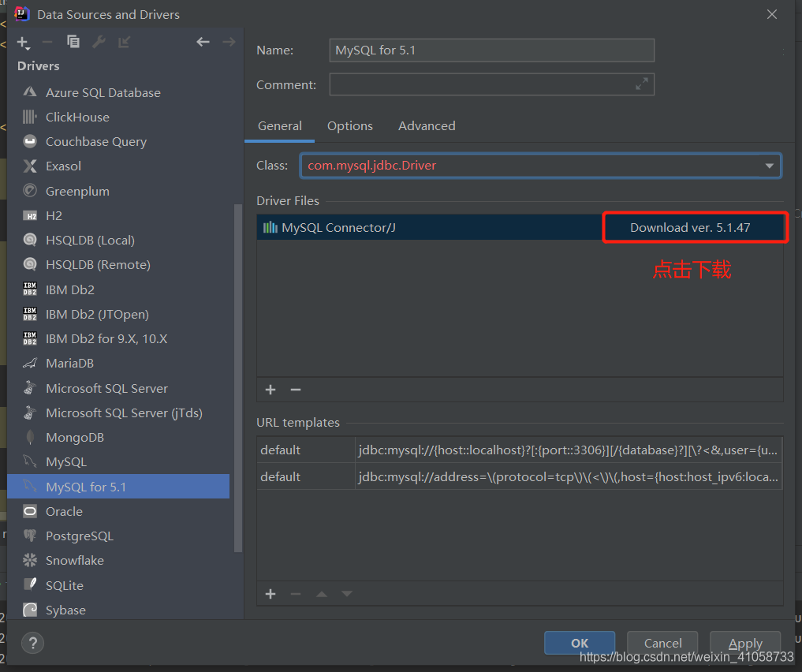Screen dimensions: 802x672
Task: Switch to the General tab
Action: tap(280, 126)
